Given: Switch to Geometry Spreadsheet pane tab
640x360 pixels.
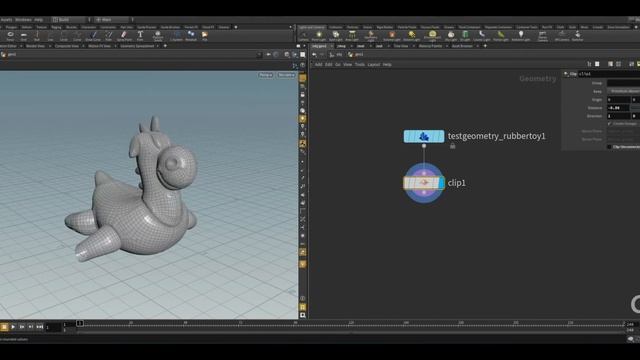Looking at the screenshot, I should [x=137, y=46].
